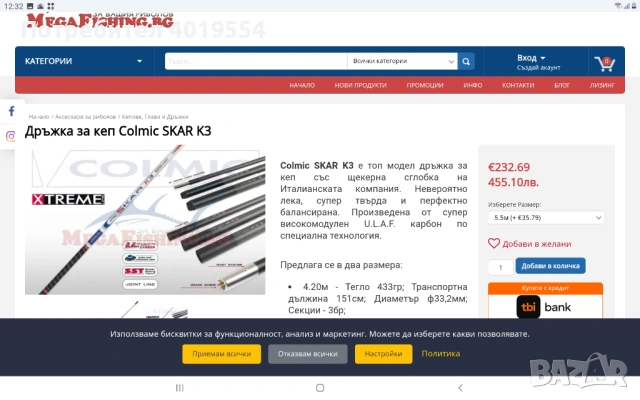Focus the product search input field
Viewport: 640px width, 400px height.
pos(256,61)
